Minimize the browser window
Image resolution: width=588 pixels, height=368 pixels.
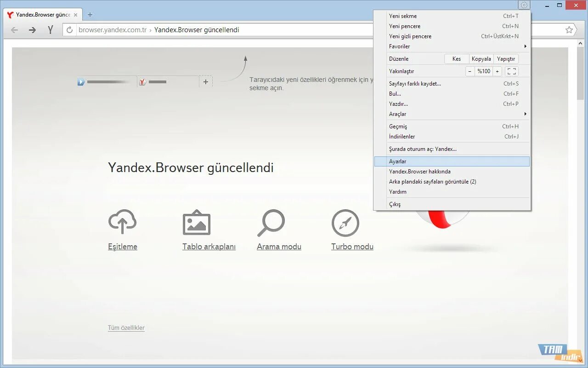coord(547,5)
